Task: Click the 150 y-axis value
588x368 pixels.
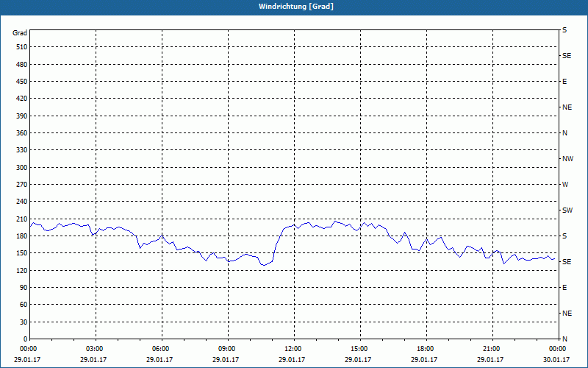Action: tap(22, 253)
